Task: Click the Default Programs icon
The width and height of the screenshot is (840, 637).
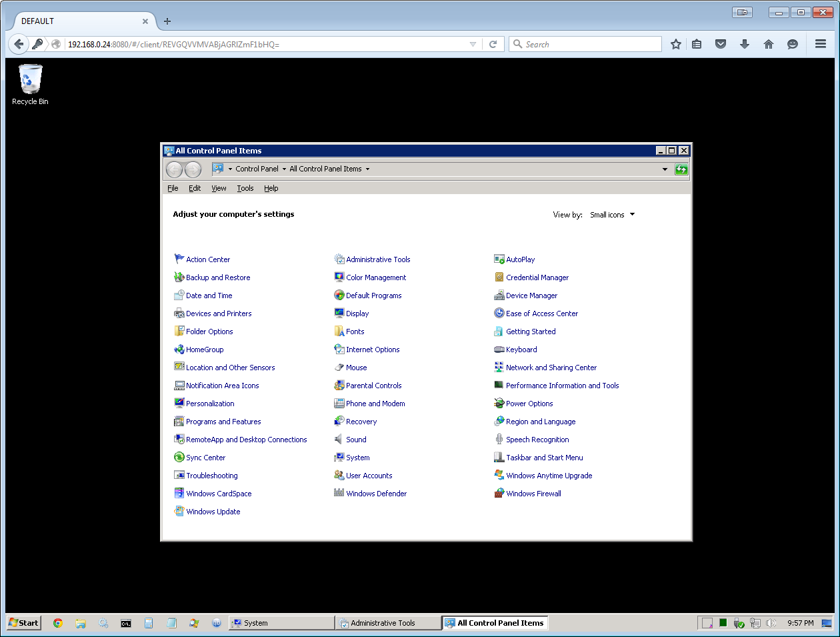Action: pyautogui.click(x=339, y=295)
